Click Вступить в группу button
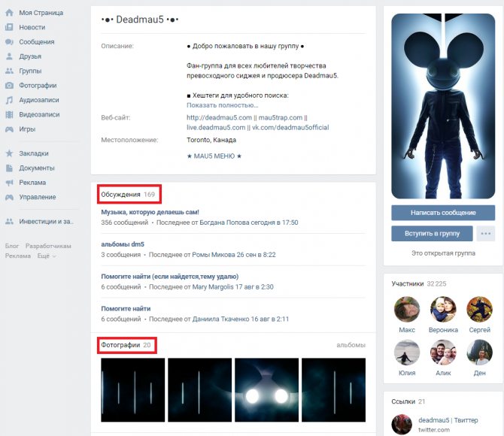This screenshot has height=436, width=504. tap(432, 234)
